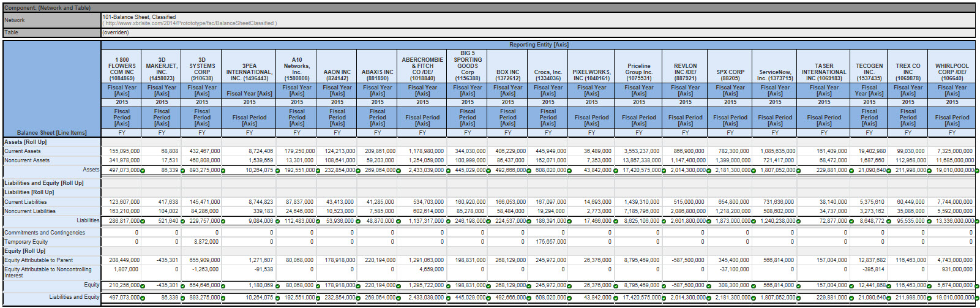
Task: Click check icon beside Liabilities total 229,757,000
Action: pos(223,222)
